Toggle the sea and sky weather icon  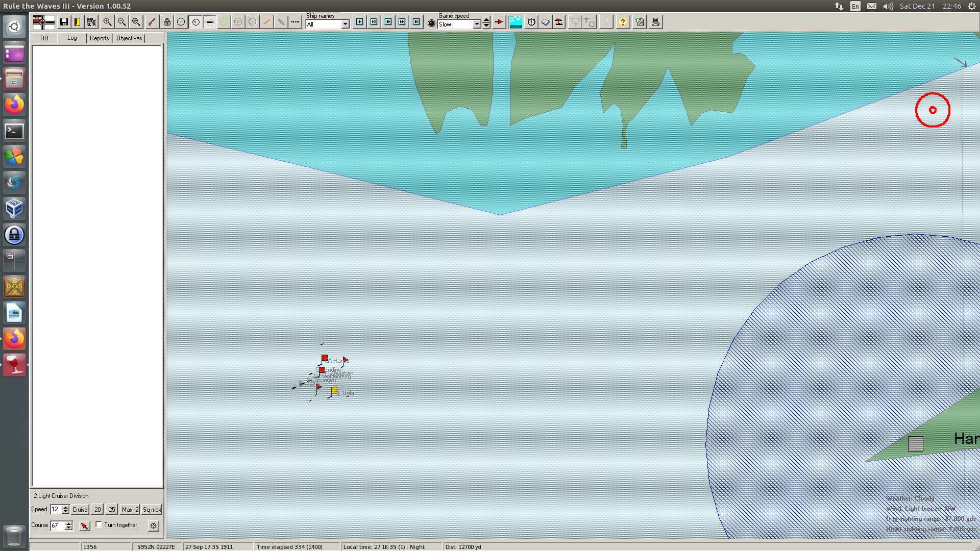[x=516, y=22]
